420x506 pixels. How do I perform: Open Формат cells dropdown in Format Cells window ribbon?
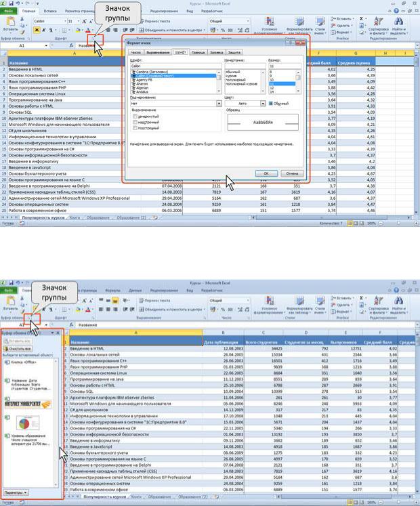click(341, 33)
